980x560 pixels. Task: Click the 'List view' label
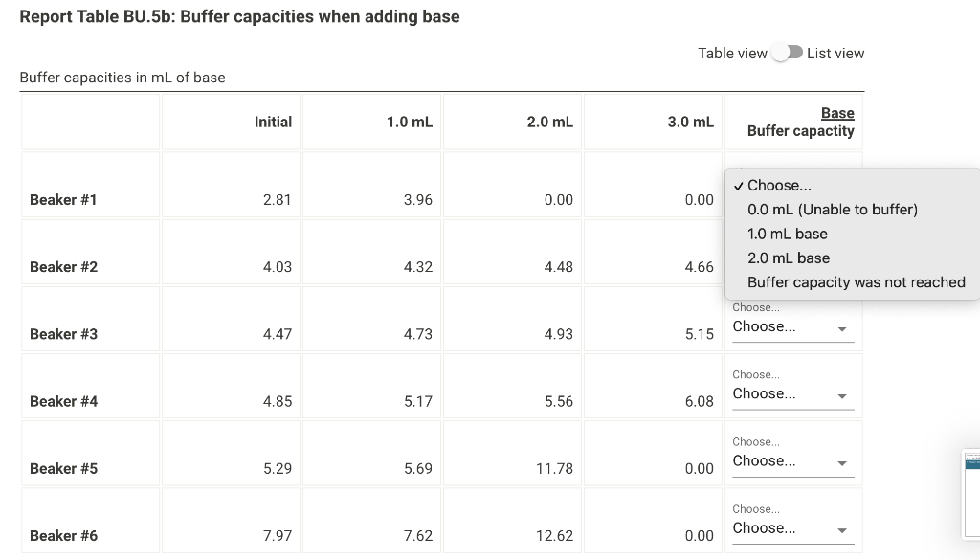click(835, 54)
